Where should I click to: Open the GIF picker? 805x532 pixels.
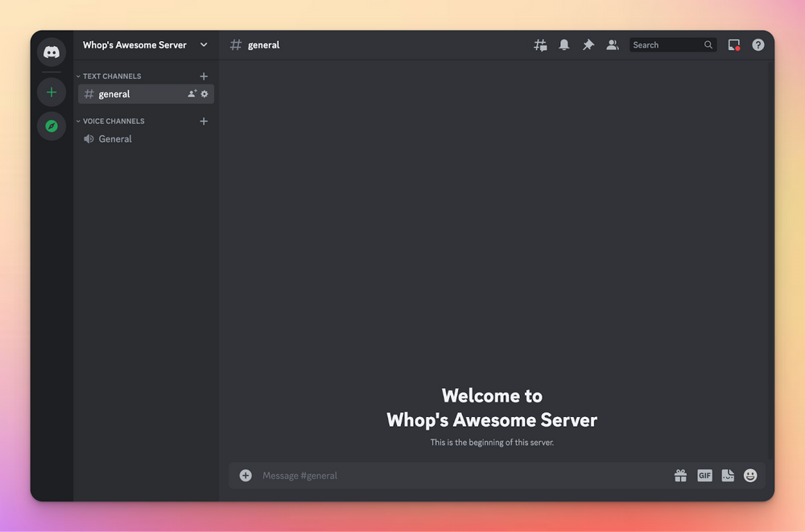tap(704, 476)
